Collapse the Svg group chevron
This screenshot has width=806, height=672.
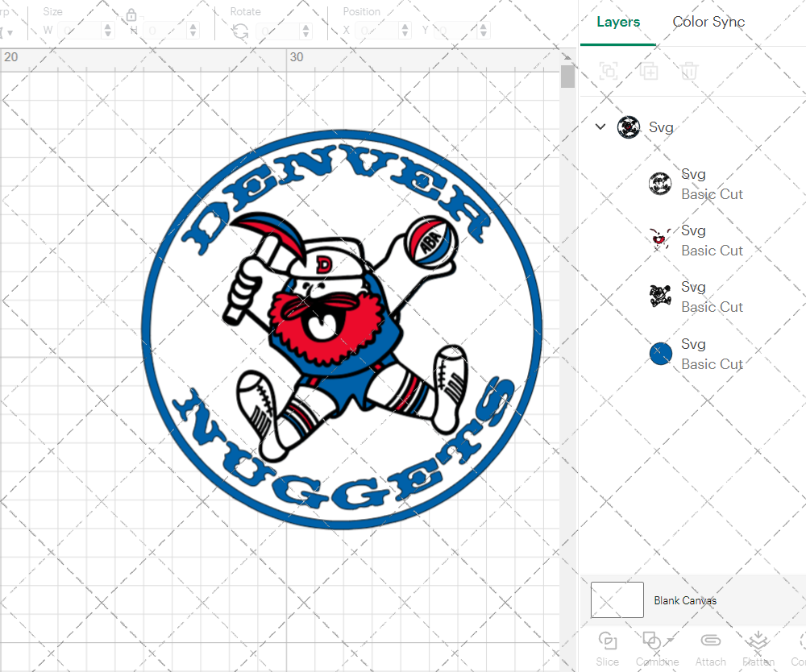600,127
